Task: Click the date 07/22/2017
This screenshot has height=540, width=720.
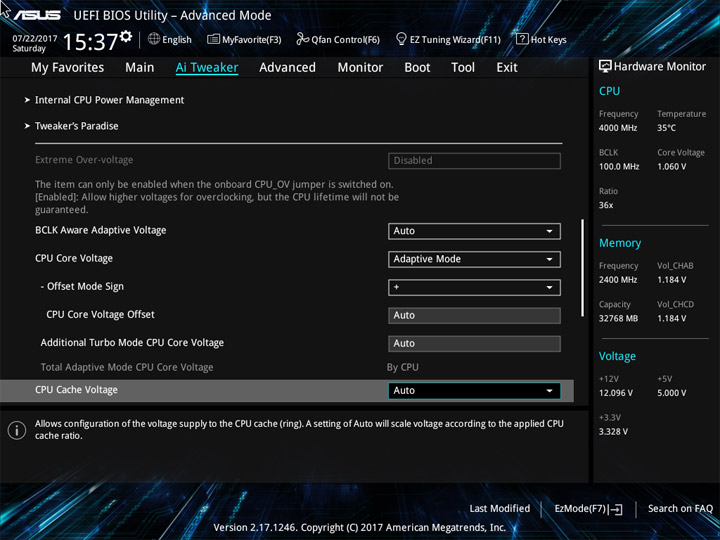Action: click(x=35, y=39)
